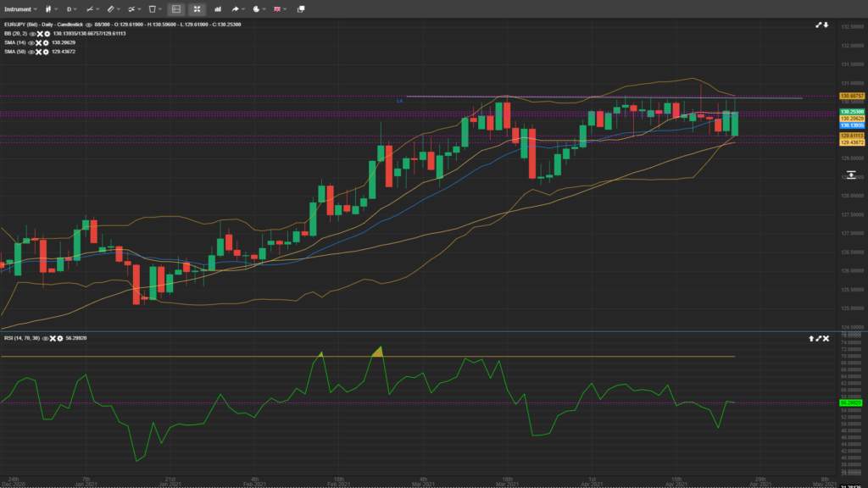This screenshot has width=868, height=488.
Task: Click the RSI panel move-up arrow
Action: click(811, 339)
